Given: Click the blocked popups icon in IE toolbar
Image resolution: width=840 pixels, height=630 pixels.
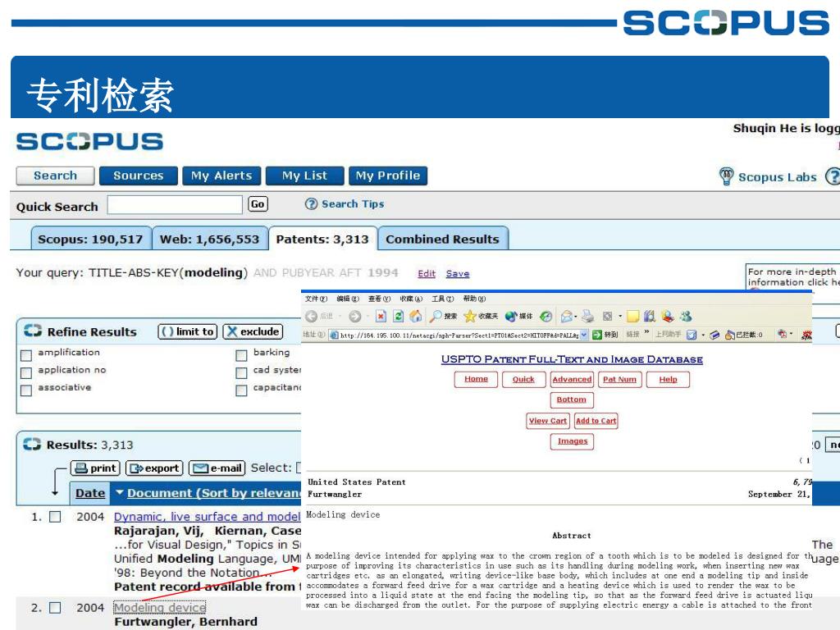Looking at the screenshot, I should click(x=729, y=335).
